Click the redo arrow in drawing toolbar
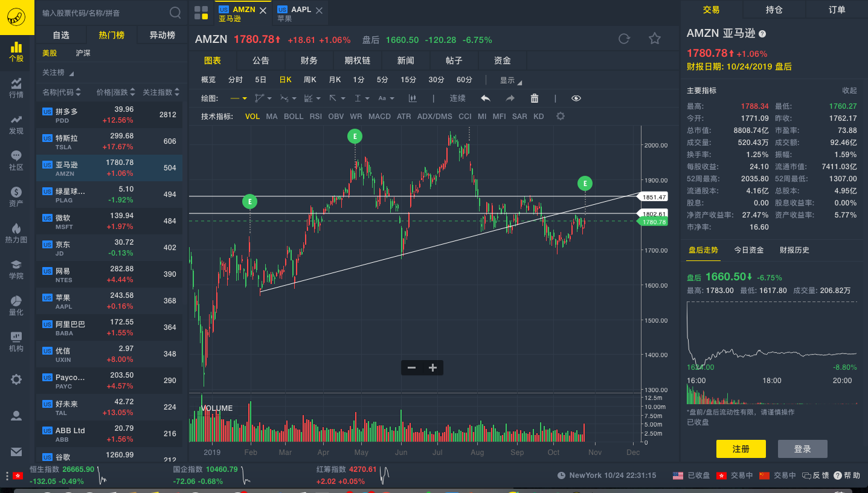The image size is (868, 493). click(x=510, y=98)
